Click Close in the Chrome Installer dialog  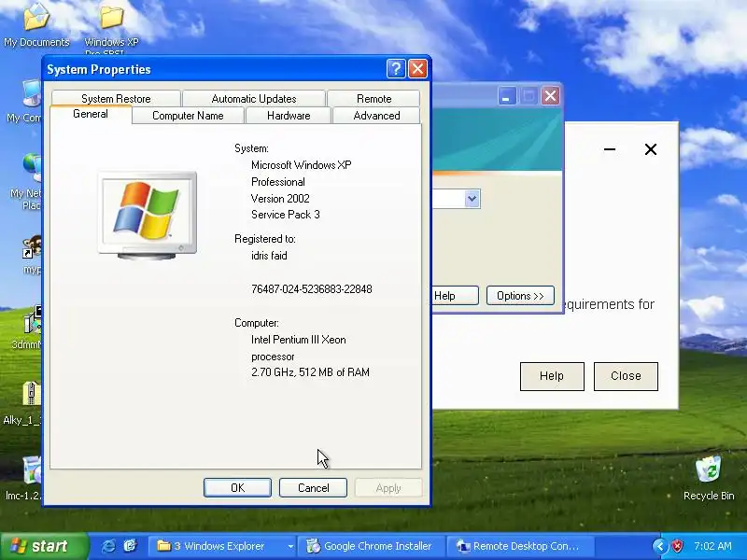pos(626,376)
